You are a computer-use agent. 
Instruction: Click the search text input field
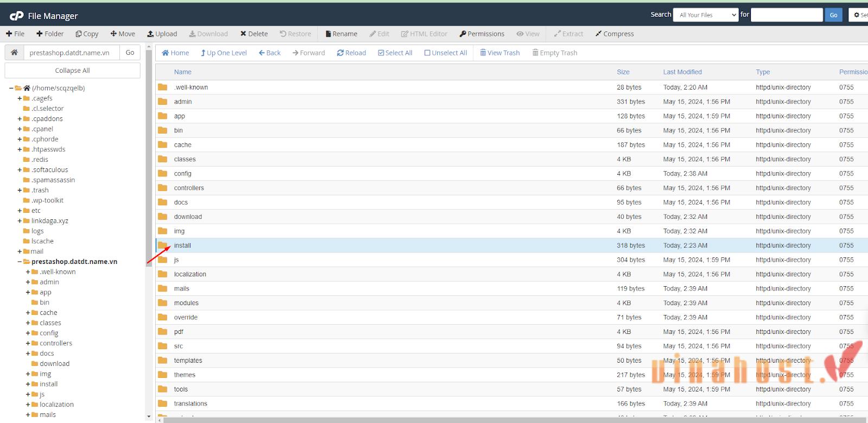(787, 15)
